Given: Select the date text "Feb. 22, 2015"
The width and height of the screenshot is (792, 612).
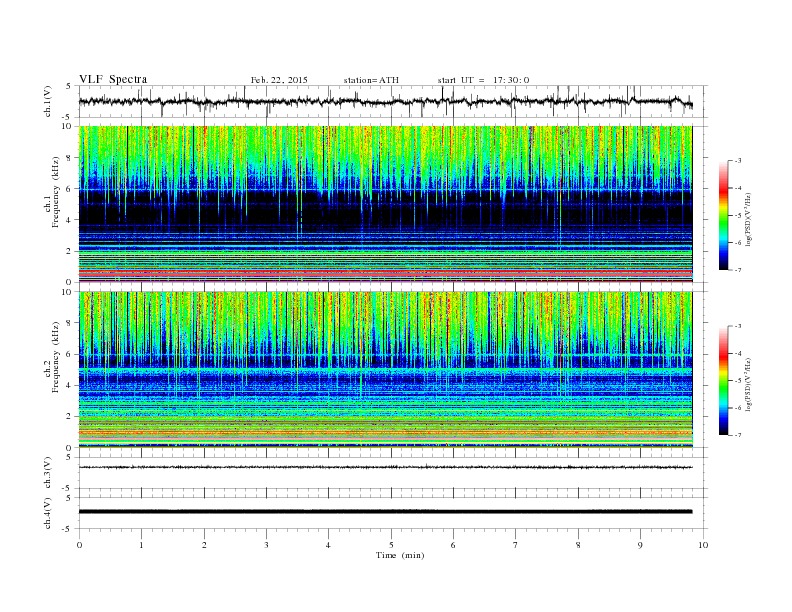Looking at the screenshot, I should (279, 80).
